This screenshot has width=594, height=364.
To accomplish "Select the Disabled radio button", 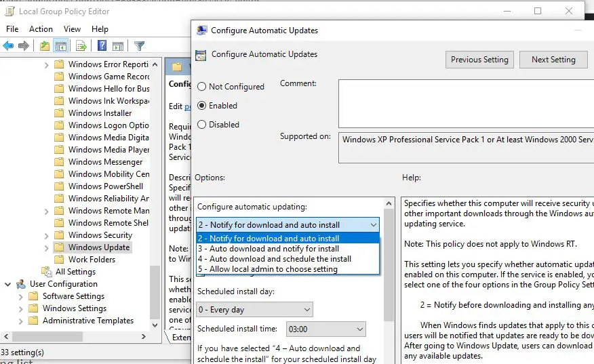I will (x=201, y=125).
